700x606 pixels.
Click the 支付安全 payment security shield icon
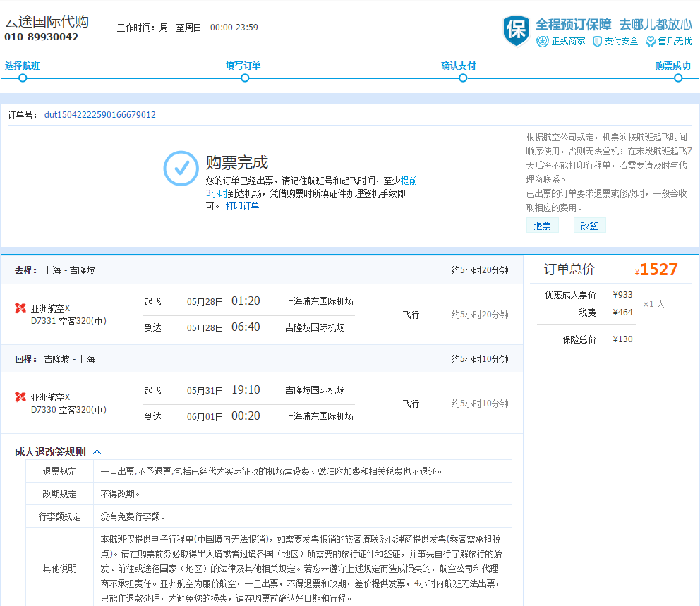tap(597, 42)
